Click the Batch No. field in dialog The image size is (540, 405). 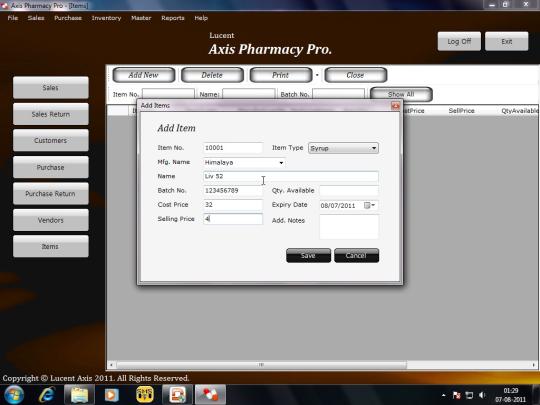(233, 190)
